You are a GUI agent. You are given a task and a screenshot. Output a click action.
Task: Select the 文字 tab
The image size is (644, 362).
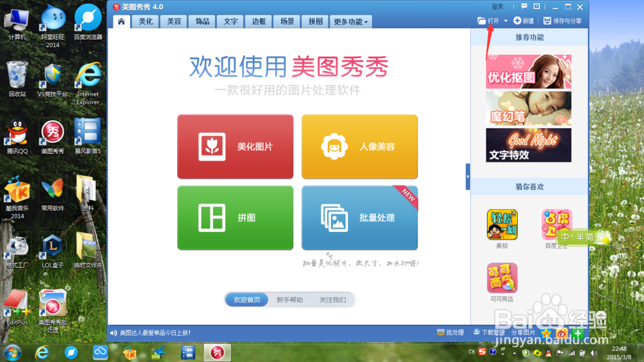pyautogui.click(x=231, y=21)
